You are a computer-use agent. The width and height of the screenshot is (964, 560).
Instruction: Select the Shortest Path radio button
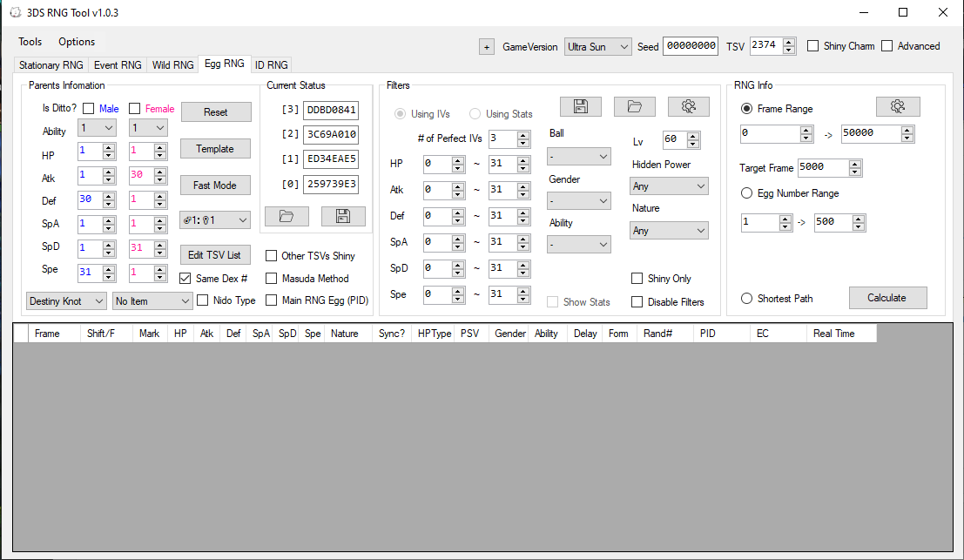tap(746, 299)
